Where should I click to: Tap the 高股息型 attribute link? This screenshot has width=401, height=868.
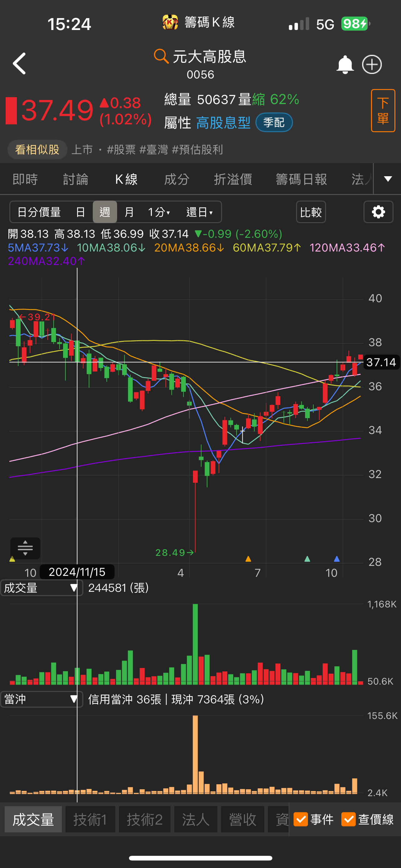(x=223, y=123)
